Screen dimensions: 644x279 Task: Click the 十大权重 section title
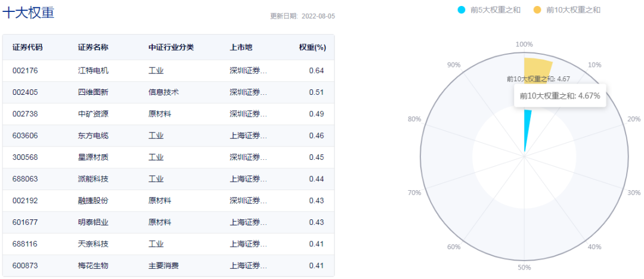pyautogui.click(x=29, y=13)
